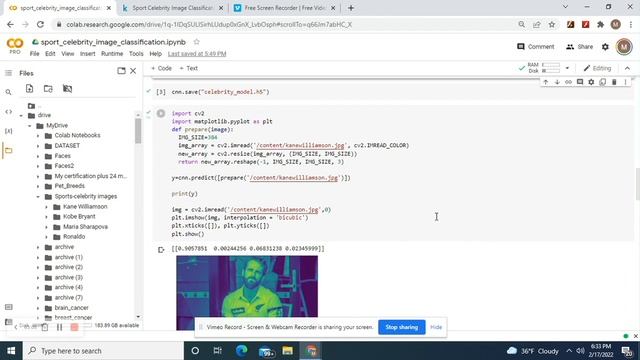
Task: Run the prepare image code cell
Action: click(x=161, y=113)
